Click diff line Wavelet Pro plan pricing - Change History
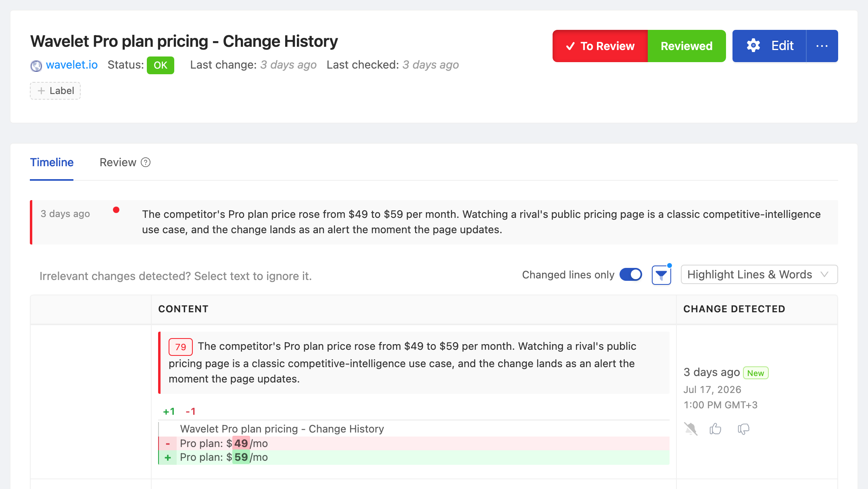868x489 pixels. 282,429
